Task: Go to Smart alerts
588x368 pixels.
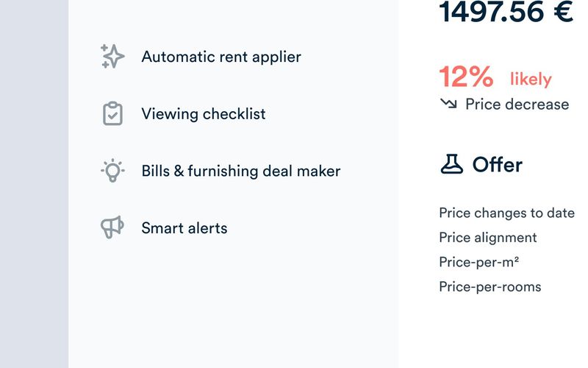Action: (x=184, y=228)
